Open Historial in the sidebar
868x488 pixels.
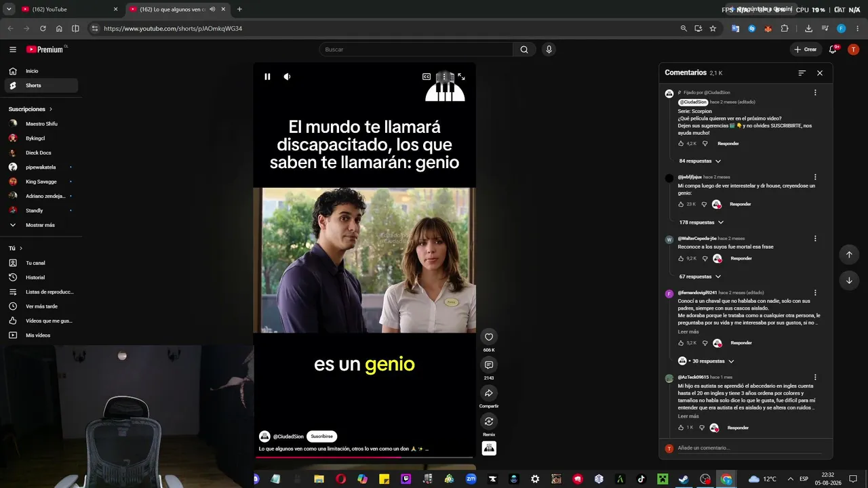tap(41, 277)
